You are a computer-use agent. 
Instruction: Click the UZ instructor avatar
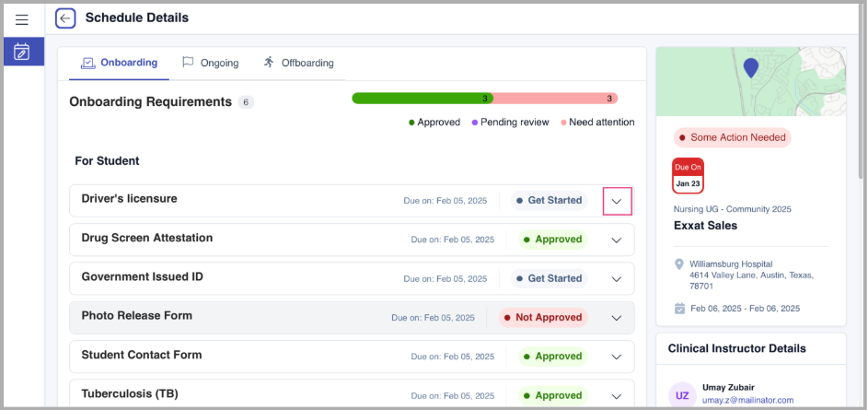[683, 394]
